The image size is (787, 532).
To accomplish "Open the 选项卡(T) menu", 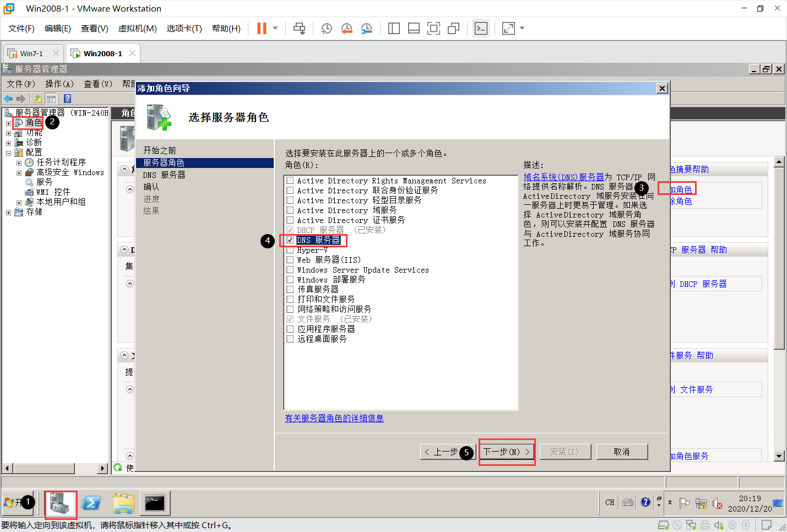I will coord(184,28).
